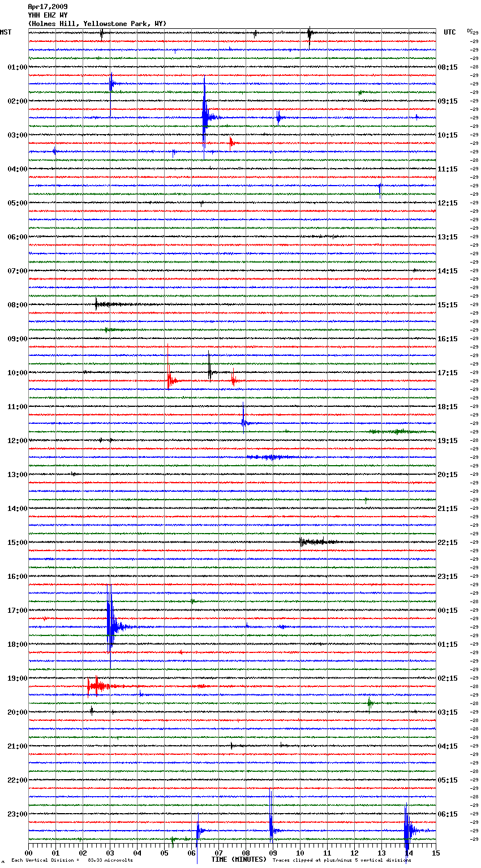The height and width of the screenshot is (868, 481).
Task: Select the '01:00' MST time label
Action: pos(18,67)
